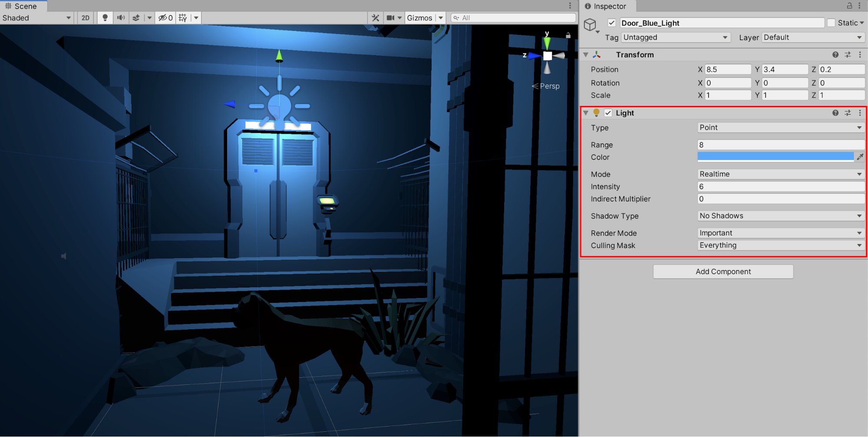The height and width of the screenshot is (437, 868).
Task: Open the component tools wrench icon
Action: (x=375, y=18)
